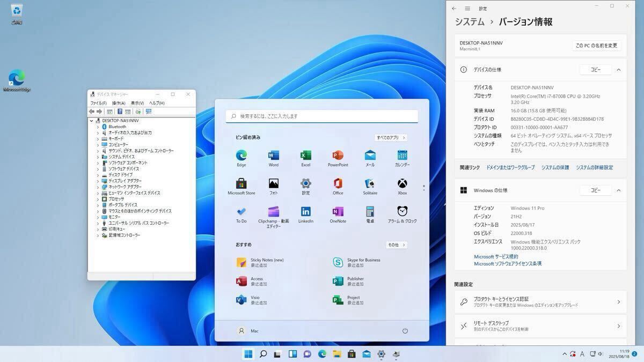The height and width of the screenshot is (362, 644).
Task: Open LinkedIn from pinned apps
Action: click(x=306, y=211)
